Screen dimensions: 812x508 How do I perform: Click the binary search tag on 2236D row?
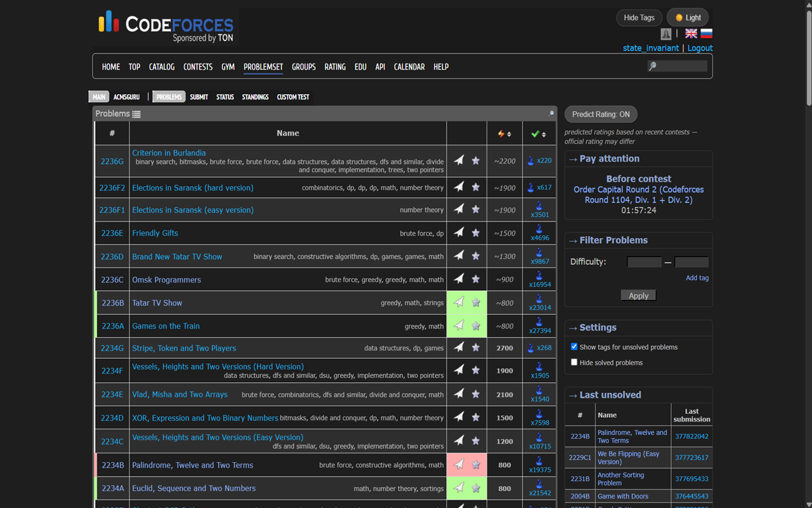pos(273,257)
